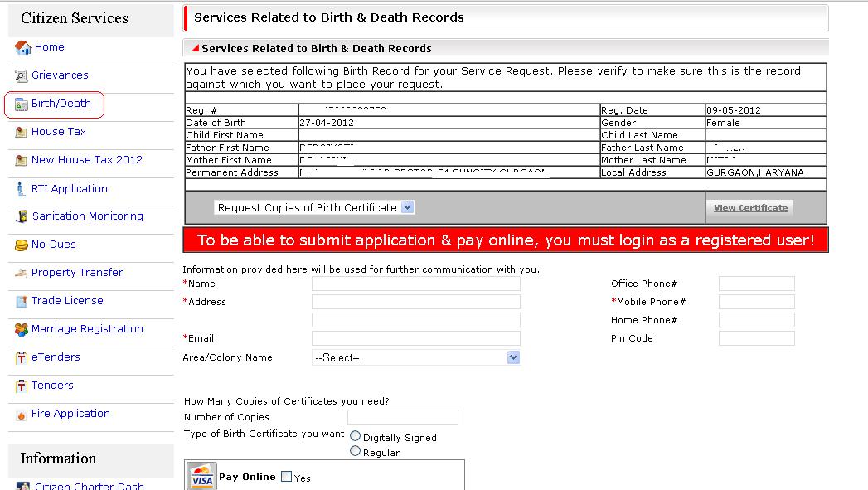This screenshot has width=868, height=490.
Task: Select the Digitally Signed radio option
Action: [x=356, y=437]
